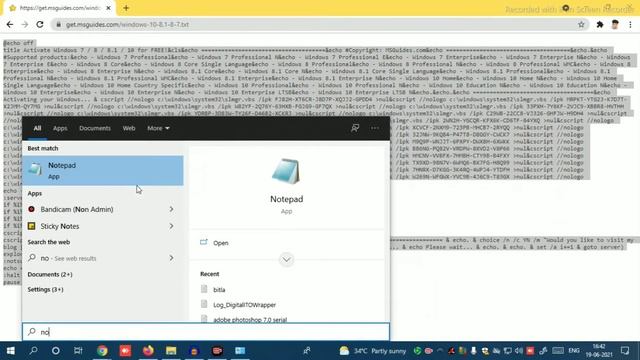The width and height of the screenshot is (640, 360).
Task: Switch to Chrome on the taskbar
Action: coord(102,351)
